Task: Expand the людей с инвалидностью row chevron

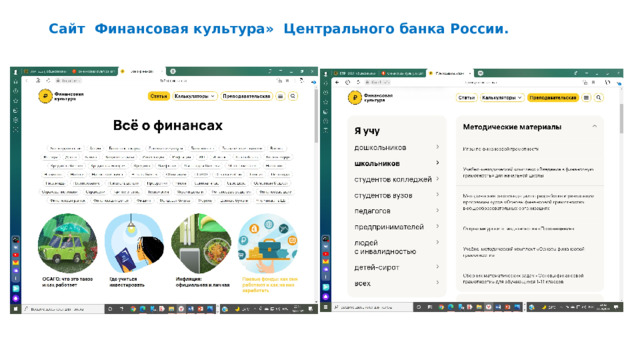Action: click(438, 242)
